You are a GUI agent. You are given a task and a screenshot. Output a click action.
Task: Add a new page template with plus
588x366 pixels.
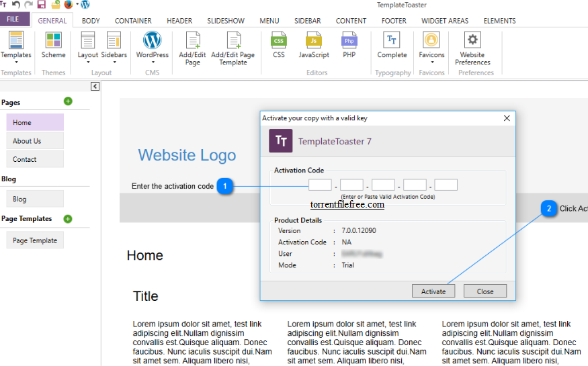[68, 219]
